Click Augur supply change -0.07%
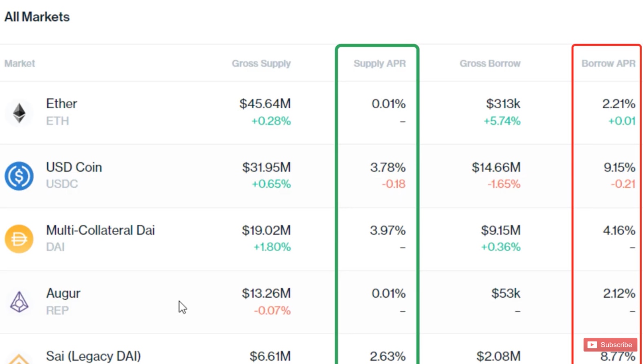 point(272,311)
